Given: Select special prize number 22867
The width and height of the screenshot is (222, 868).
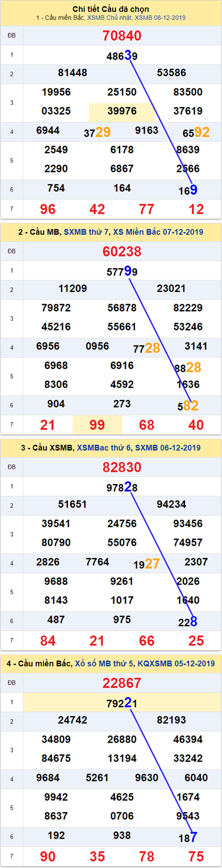Looking at the screenshot, I should 122,683.
